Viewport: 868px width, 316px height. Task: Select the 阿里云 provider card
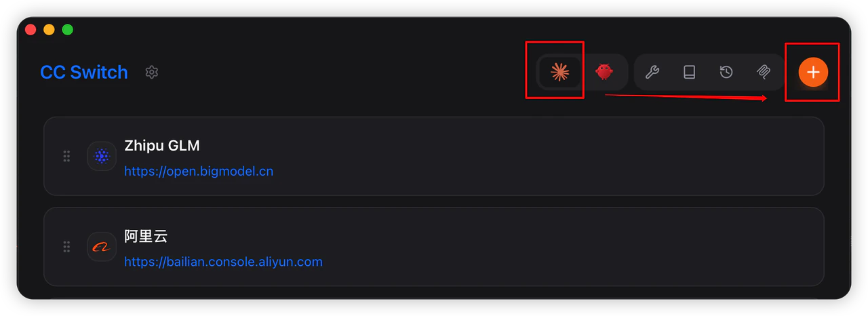[434, 247]
